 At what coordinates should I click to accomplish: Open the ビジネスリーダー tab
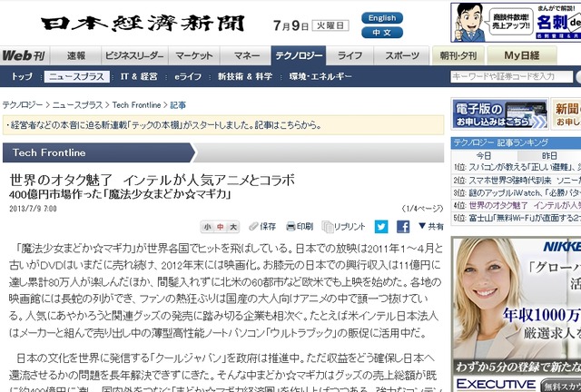(x=134, y=55)
